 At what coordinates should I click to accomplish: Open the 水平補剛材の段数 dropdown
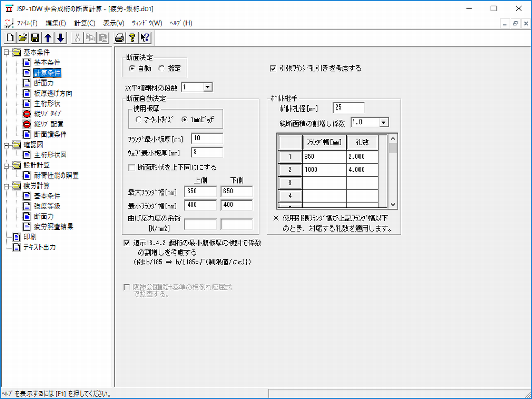click(208, 87)
